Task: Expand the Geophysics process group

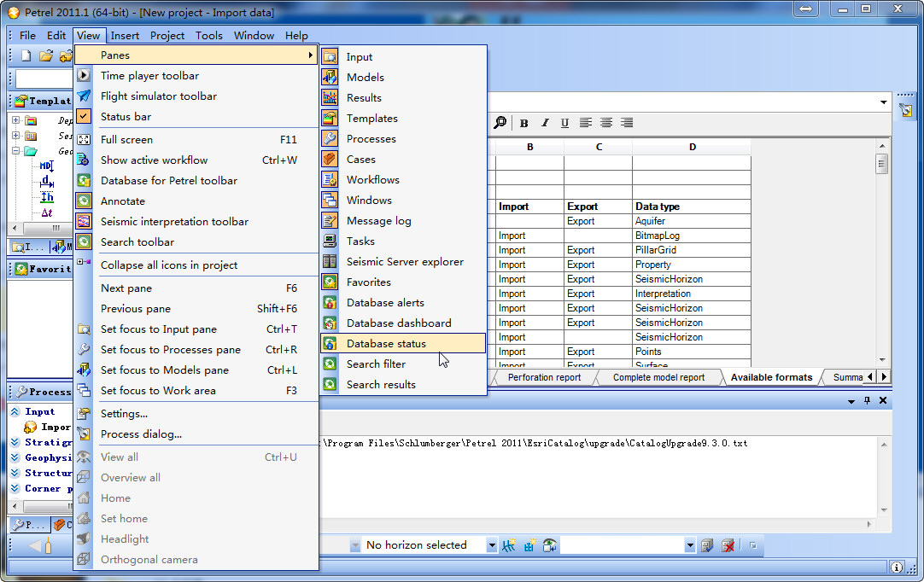Action: (x=15, y=457)
